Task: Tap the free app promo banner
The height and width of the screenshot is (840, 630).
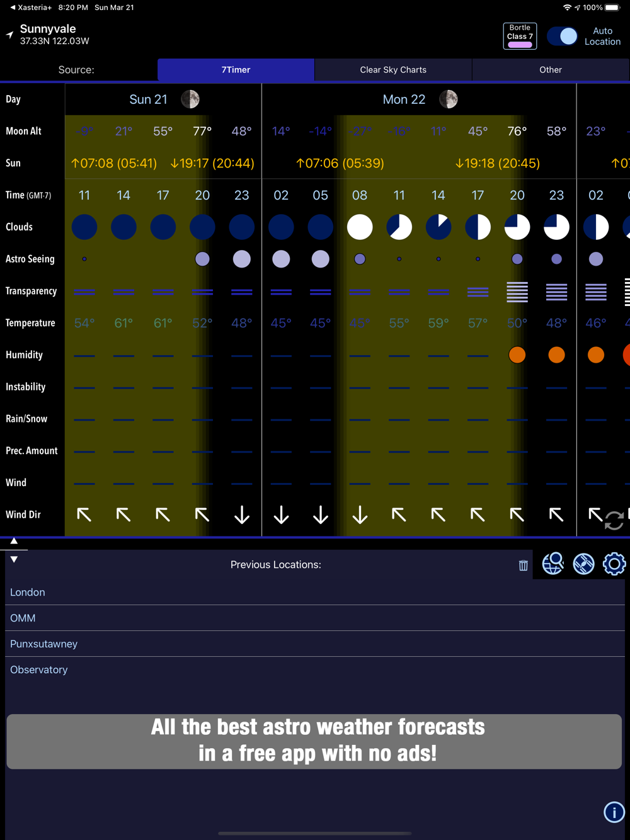Action: coord(314,741)
